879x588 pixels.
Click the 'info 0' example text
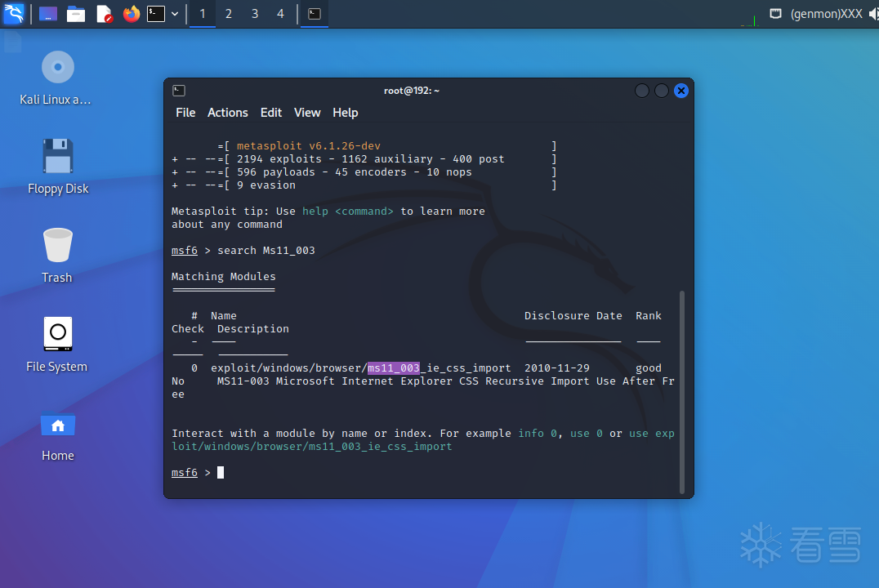[x=537, y=434]
